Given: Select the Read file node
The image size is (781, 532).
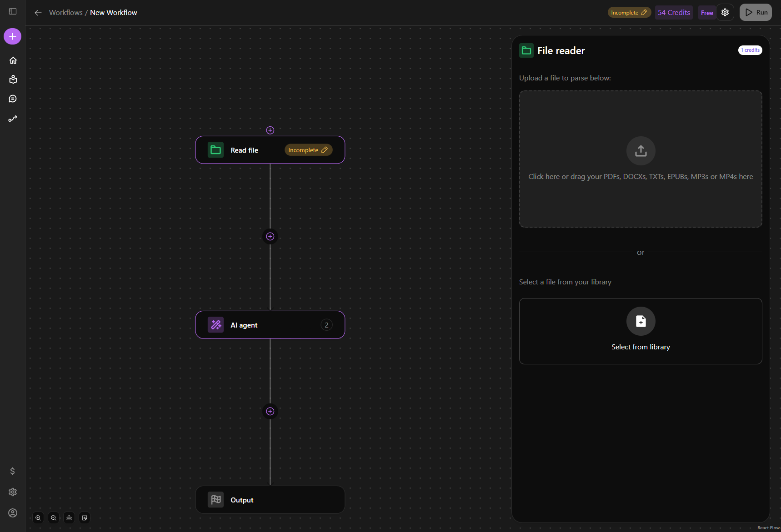Looking at the screenshot, I should point(245,150).
